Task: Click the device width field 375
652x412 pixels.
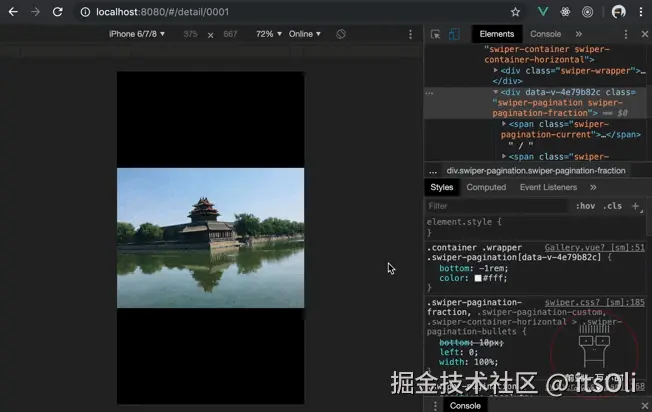Action: coord(190,34)
